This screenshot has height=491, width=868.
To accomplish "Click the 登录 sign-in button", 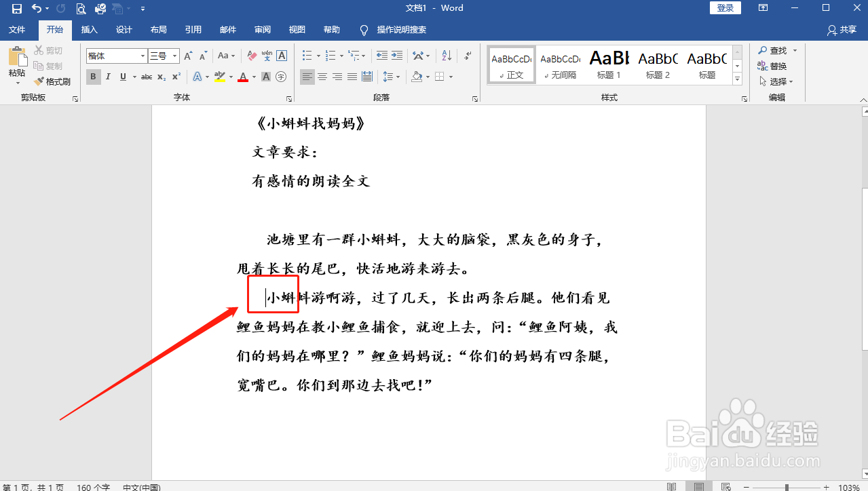I will click(x=725, y=8).
